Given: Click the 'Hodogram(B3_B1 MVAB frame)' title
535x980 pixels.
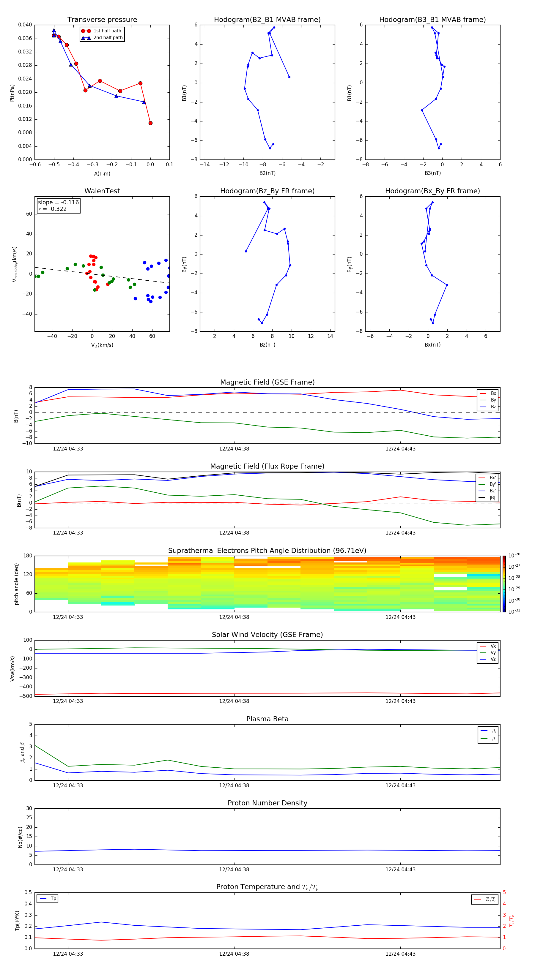Looking at the screenshot, I should pos(432,19).
